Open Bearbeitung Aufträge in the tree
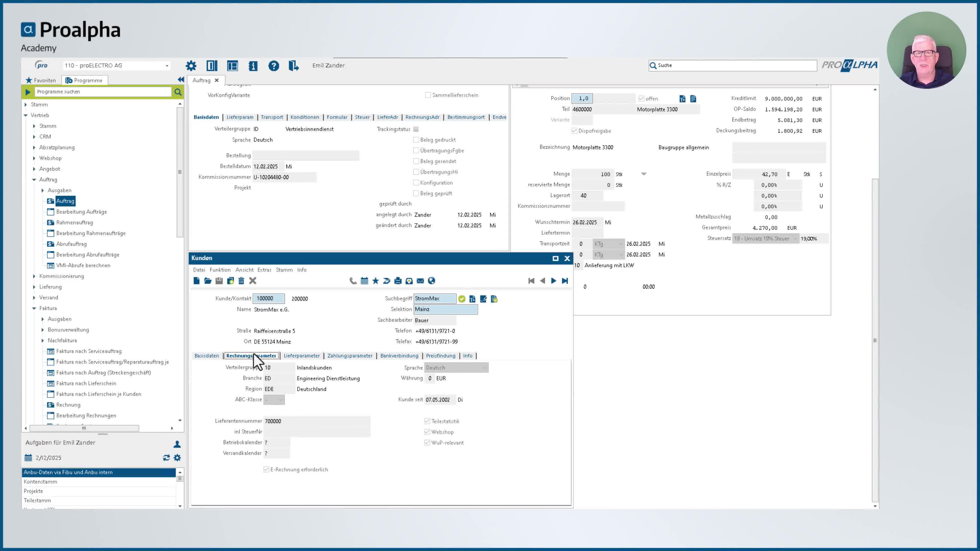The image size is (980, 551). pos(81,212)
